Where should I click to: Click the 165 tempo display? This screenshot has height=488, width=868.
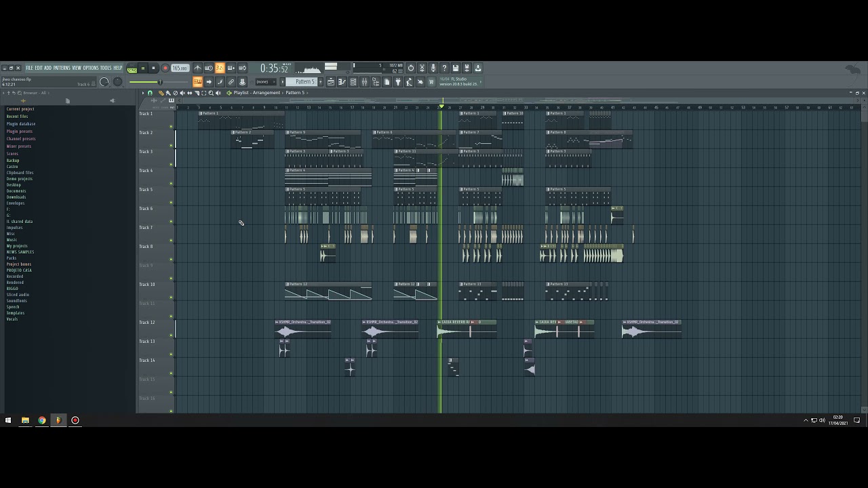[180, 68]
